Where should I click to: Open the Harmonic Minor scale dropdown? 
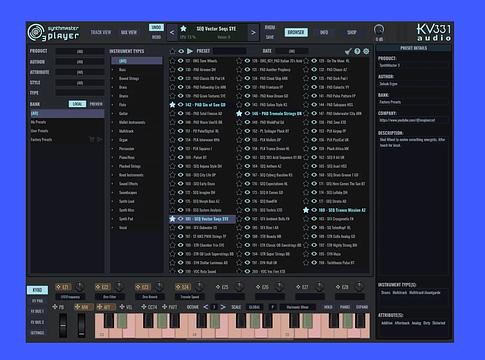(x=298, y=307)
